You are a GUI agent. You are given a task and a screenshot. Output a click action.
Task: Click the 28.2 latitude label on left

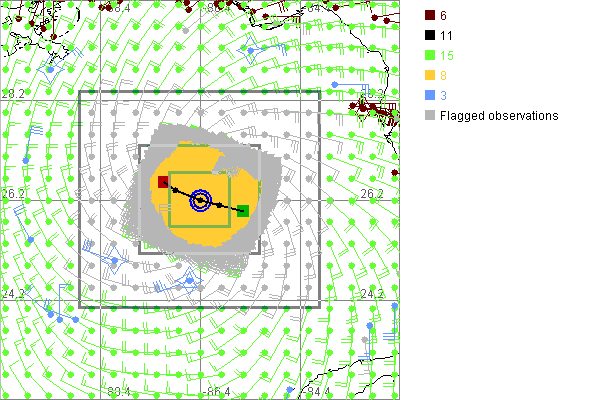[12, 93]
